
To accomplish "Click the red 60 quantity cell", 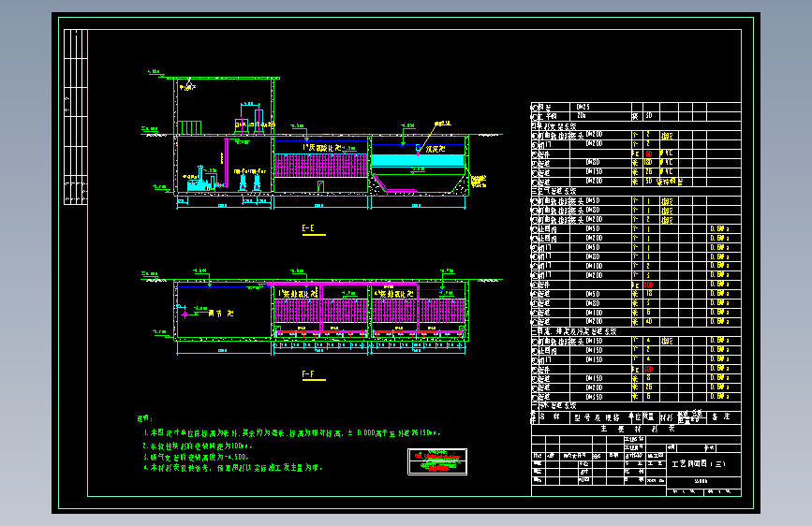I will coord(649,153).
